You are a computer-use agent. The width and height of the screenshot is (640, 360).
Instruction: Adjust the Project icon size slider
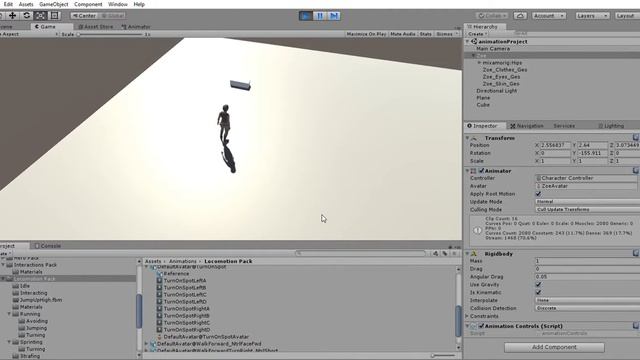pyautogui.click(x=443, y=356)
